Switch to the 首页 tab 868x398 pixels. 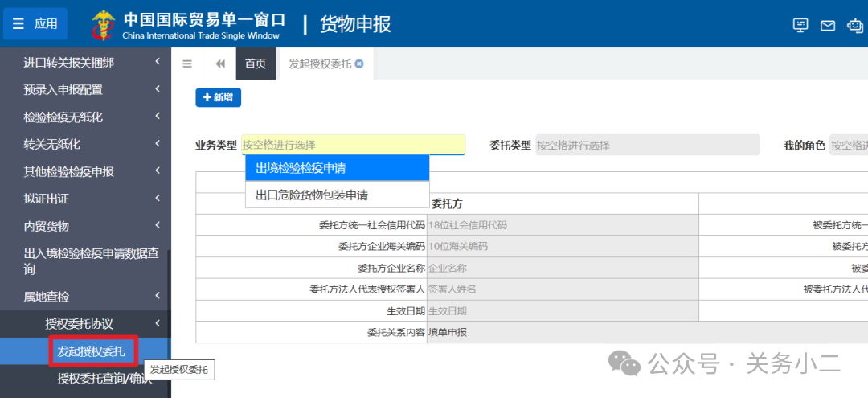click(x=255, y=64)
